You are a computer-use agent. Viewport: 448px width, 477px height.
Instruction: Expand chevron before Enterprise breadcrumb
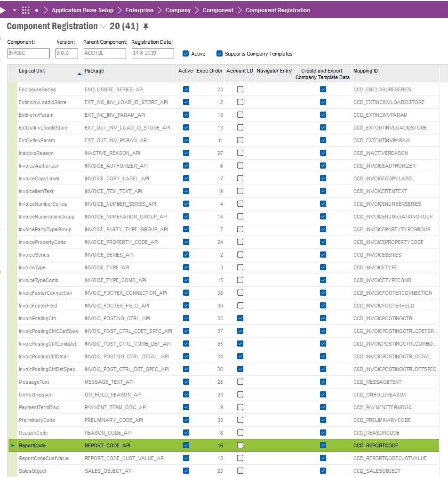click(x=120, y=10)
